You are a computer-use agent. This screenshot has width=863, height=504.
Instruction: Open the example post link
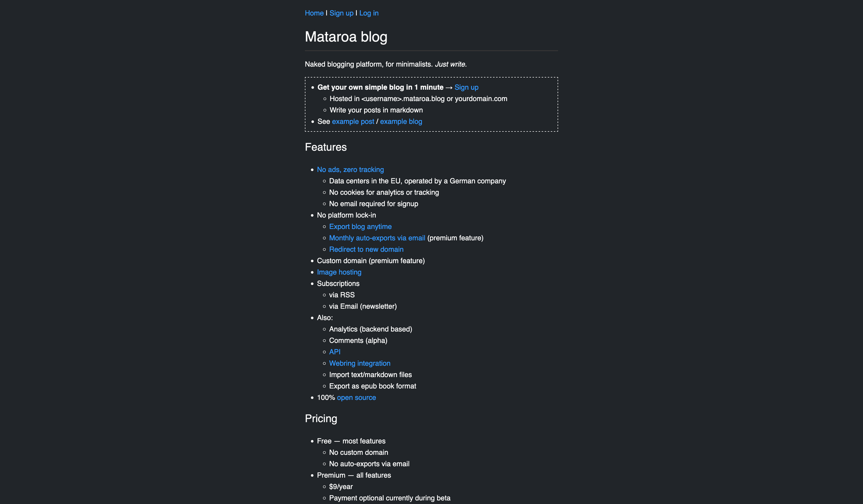click(x=353, y=122)
